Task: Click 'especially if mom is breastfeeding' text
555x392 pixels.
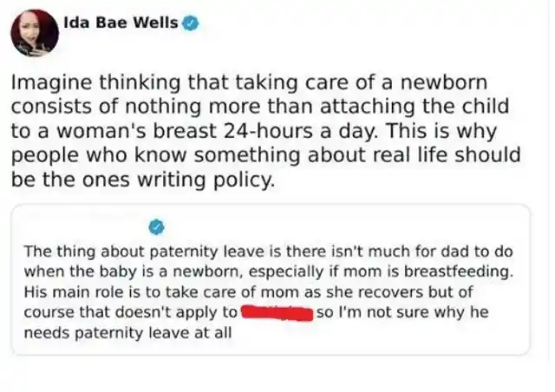Action: click(x=381, y=272)
